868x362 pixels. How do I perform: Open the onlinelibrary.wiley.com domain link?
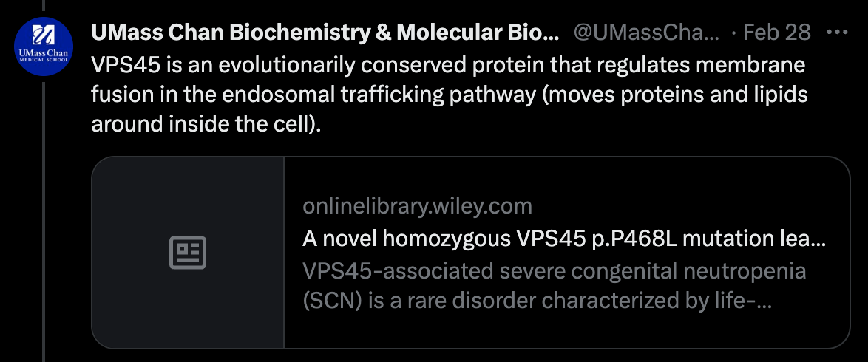[417, 206]
